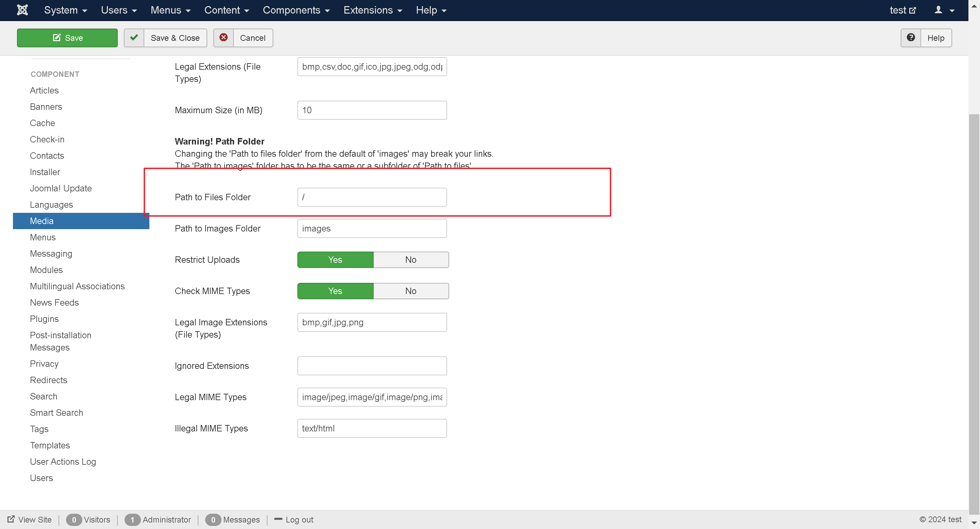Select Banners in component sidebar

click(46, 106)
